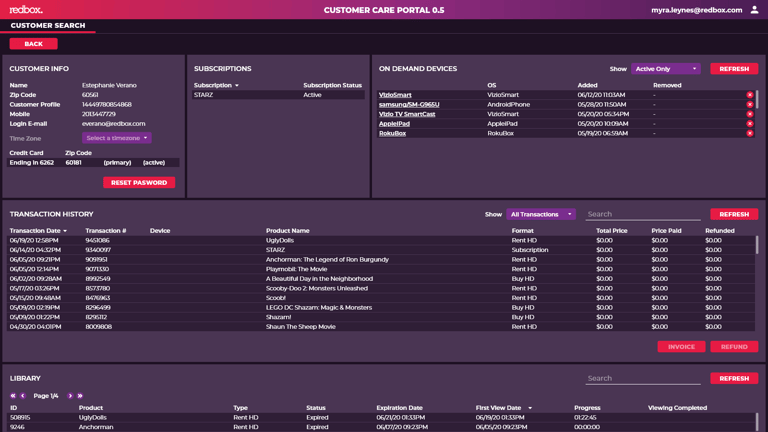Click the redbox logo
Screen dimensions: 768x432
pos(26,10)
